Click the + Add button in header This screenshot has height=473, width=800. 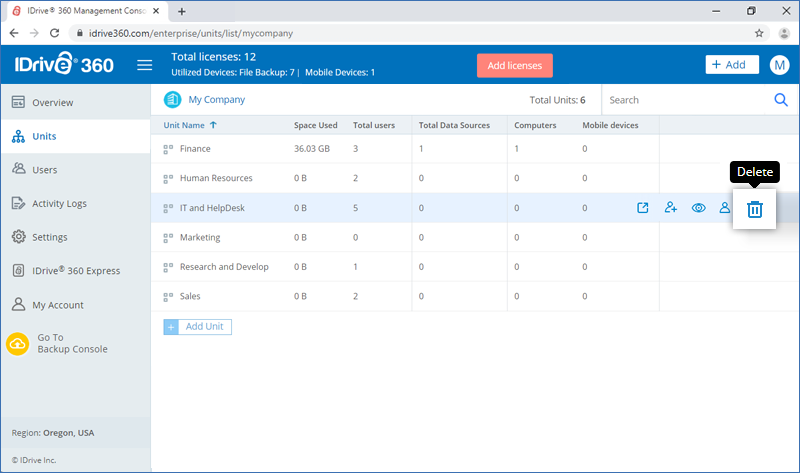pyautogui.click(x=732, y=65)
